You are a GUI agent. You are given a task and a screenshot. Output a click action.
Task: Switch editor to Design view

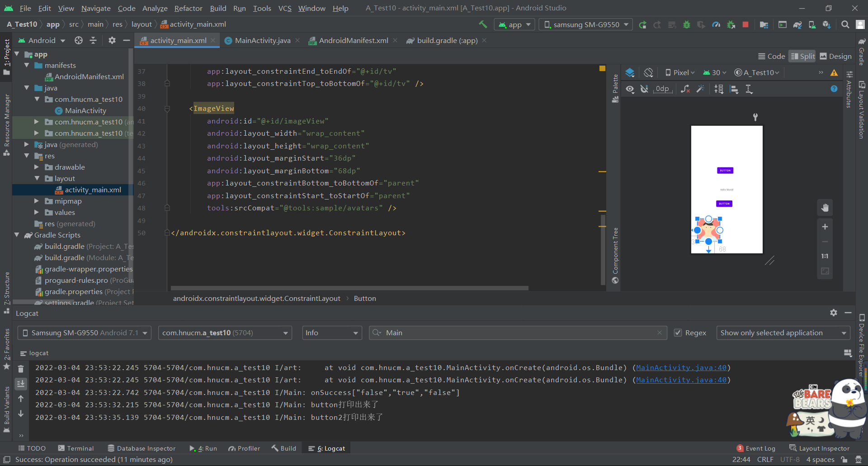click(835, 56)
